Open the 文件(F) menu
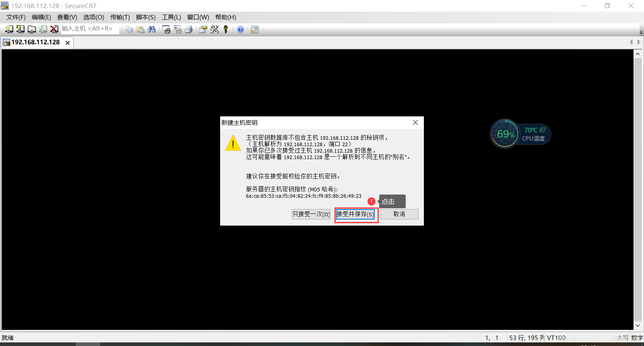 (16, 17)
